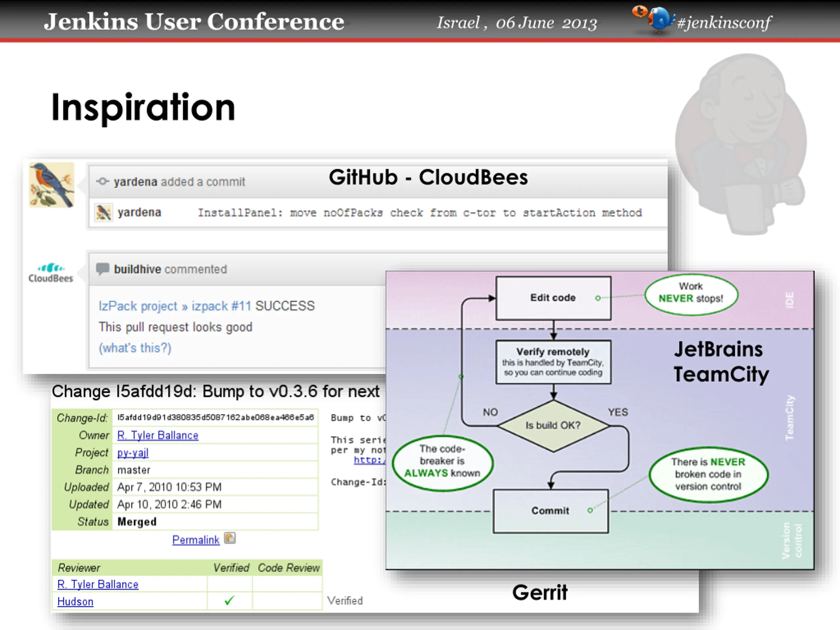Click the Is build OK? diamond
The height and width of the screenshot is (630, 840).
553,426
